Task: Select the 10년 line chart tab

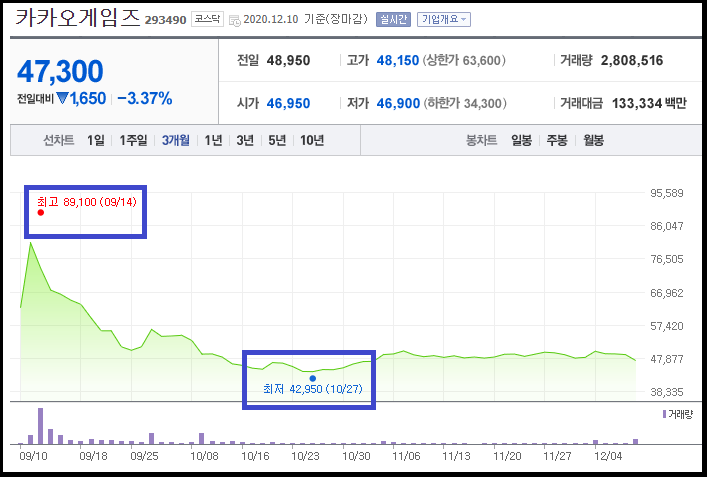Action: click(312, 140)
